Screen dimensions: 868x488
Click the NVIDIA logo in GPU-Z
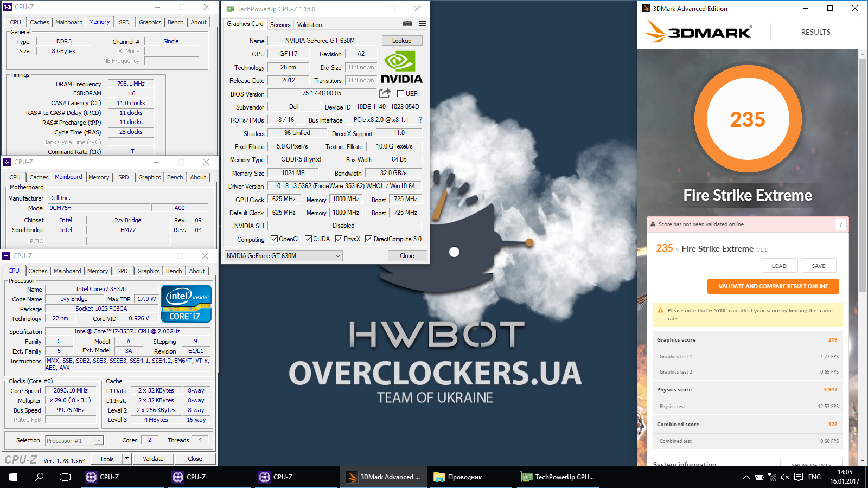(401, 67)
